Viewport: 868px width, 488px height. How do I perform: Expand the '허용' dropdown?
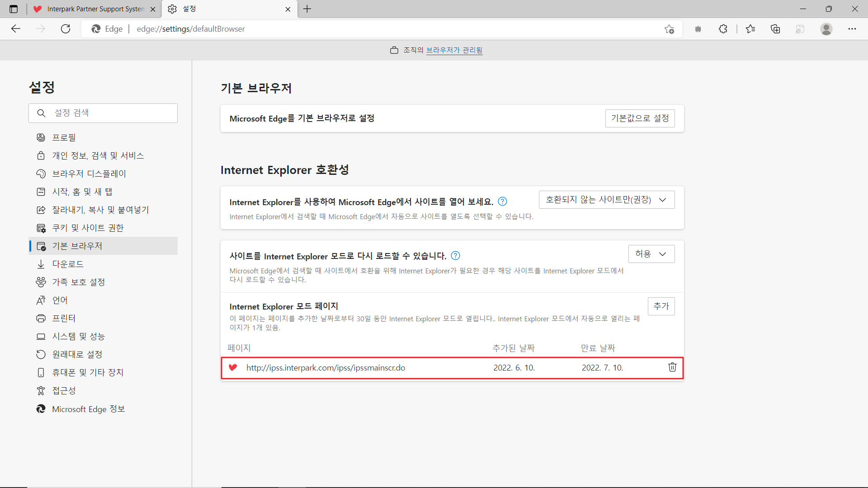pyautogui.click(x=651, y=254)
